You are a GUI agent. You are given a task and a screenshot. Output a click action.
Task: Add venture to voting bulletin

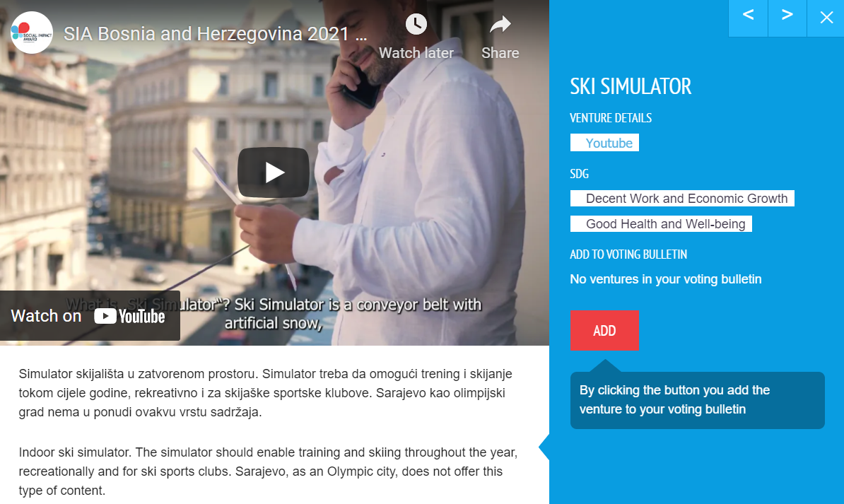[x=604, y=331]
